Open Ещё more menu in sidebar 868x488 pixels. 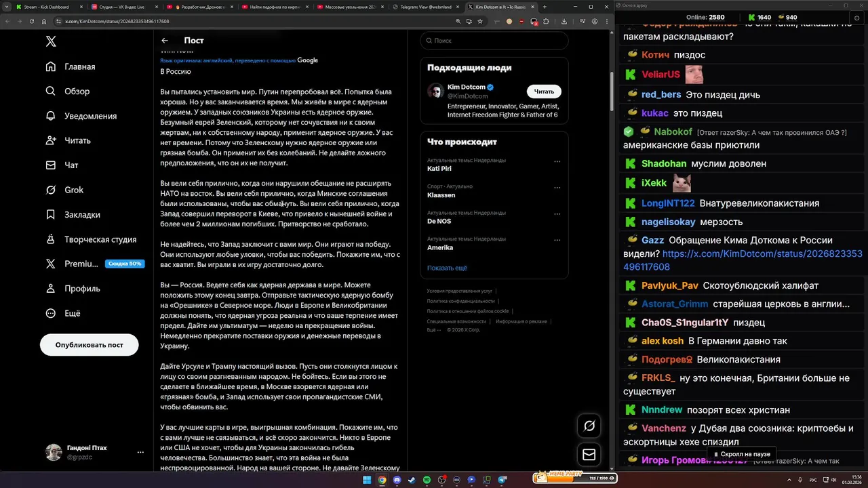[62, 313]
